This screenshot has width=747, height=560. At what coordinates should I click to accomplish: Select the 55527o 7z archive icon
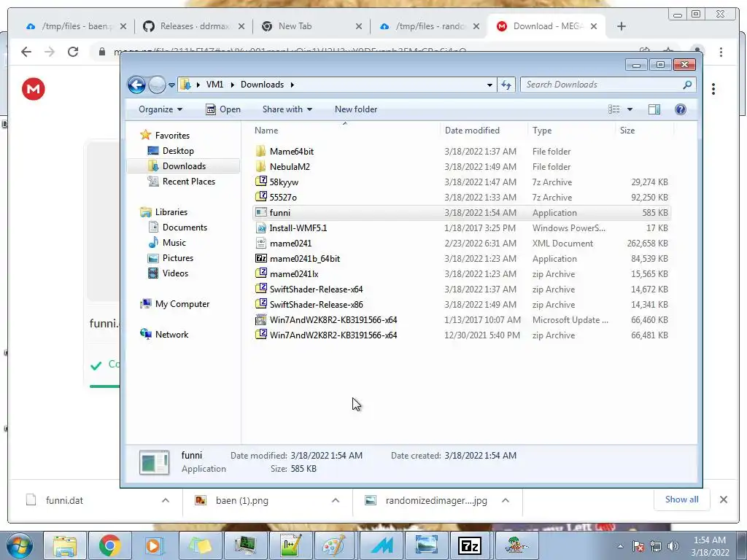tap(260, 197)
